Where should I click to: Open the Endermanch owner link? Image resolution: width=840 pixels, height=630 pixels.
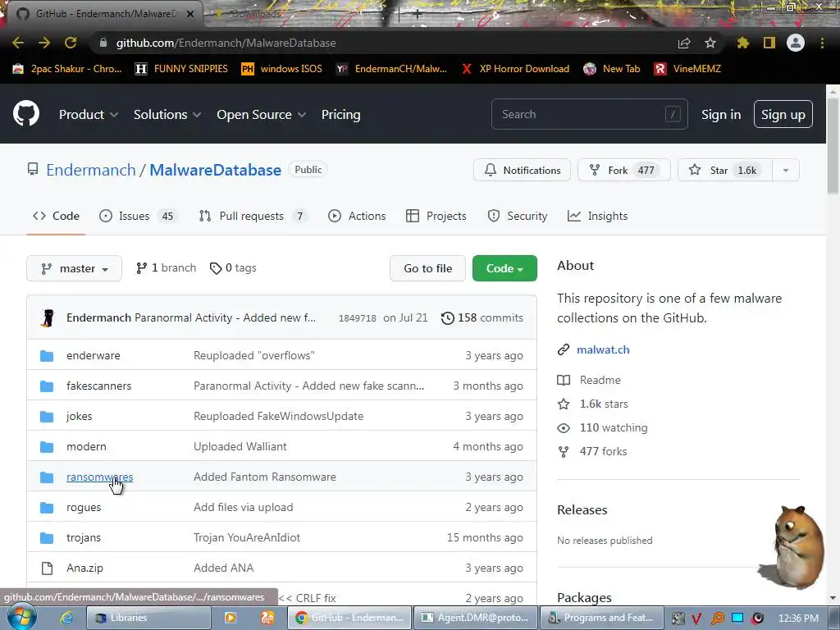[91, 170]
